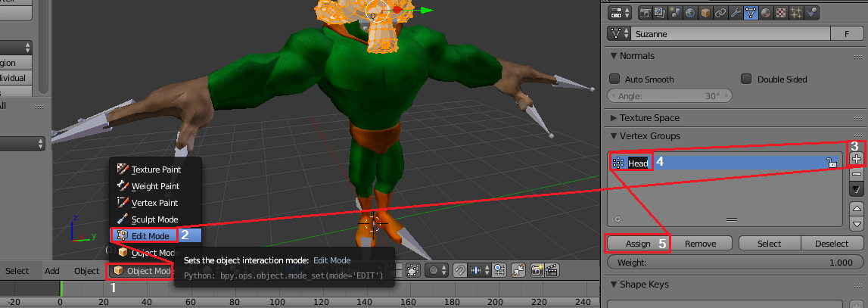Open the Scene properties tab

pos(674,12)
